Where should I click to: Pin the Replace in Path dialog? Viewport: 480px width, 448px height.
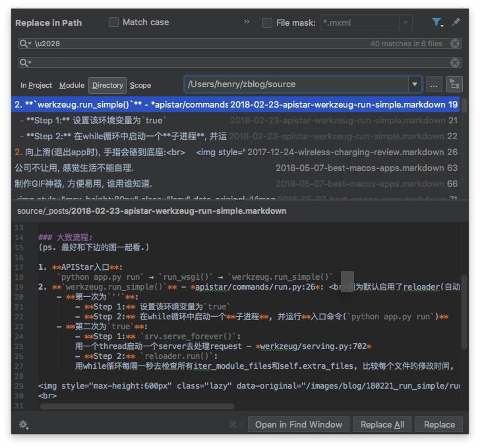pos(456,22)
